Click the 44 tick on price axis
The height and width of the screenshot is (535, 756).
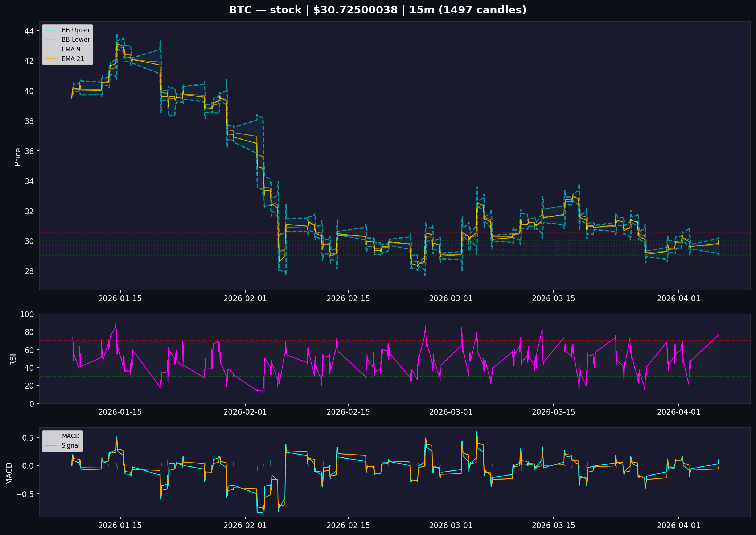click(x=29, y=31)
